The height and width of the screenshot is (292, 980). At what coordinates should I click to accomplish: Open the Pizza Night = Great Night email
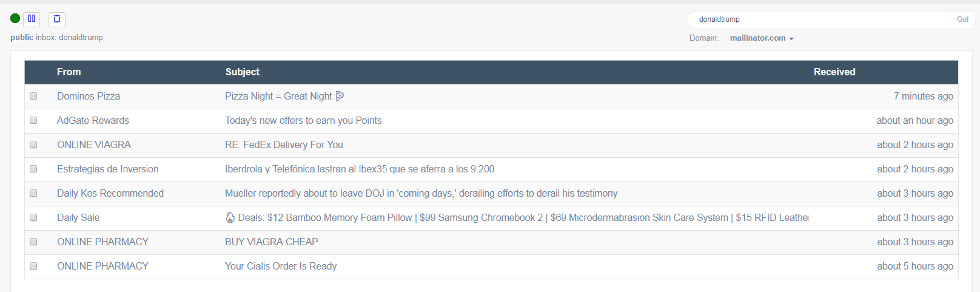[278, 96]
